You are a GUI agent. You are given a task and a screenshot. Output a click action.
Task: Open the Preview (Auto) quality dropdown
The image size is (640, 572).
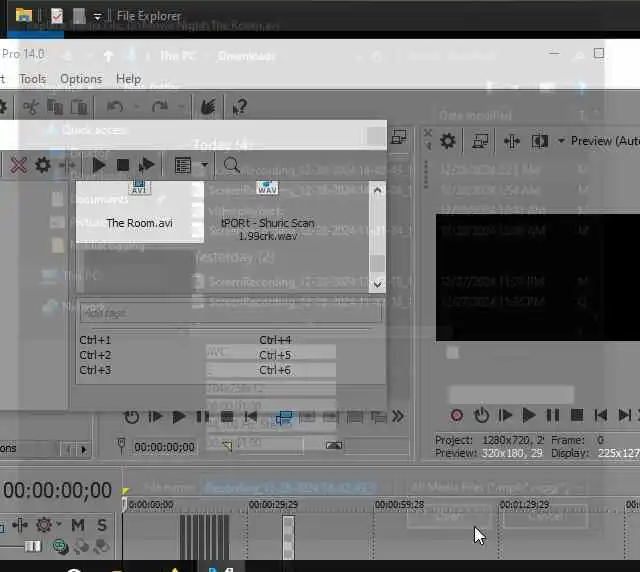(x=605, y=141)
